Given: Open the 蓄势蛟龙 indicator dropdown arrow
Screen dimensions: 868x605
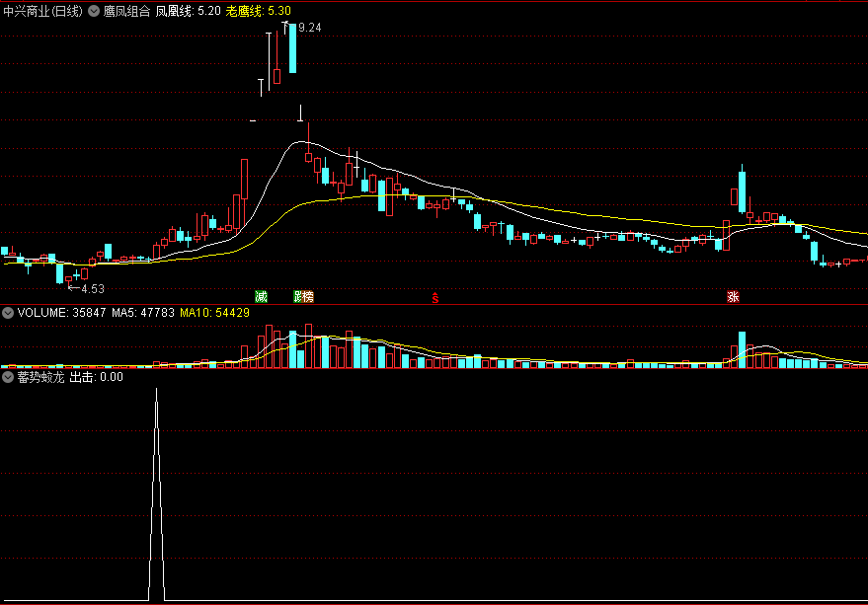Looking at the screenshot, I should 8,377.
